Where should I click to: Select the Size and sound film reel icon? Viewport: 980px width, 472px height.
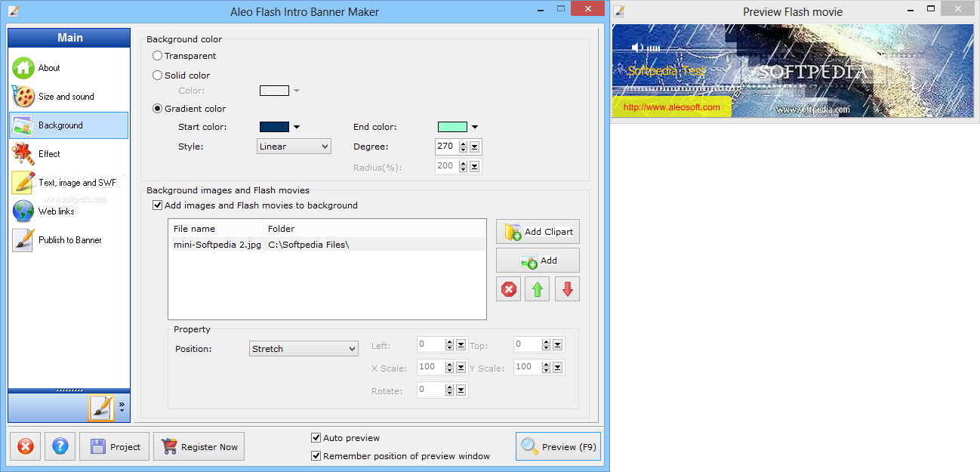[x=23, y=97]
